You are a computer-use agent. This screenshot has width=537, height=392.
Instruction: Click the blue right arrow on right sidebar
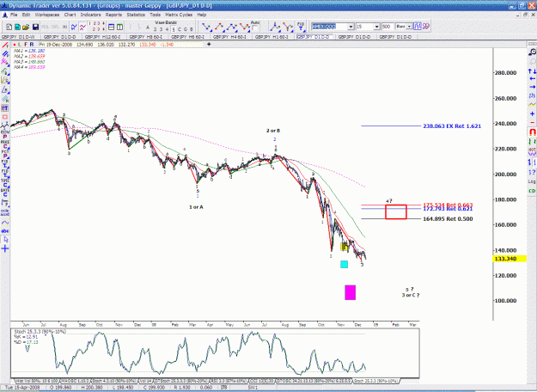(532, 87)
